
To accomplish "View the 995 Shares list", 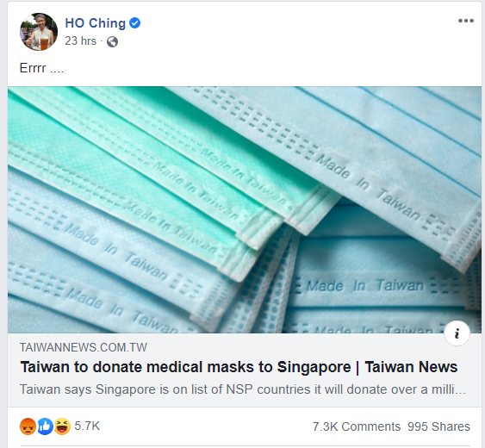I will pos(438,426).
